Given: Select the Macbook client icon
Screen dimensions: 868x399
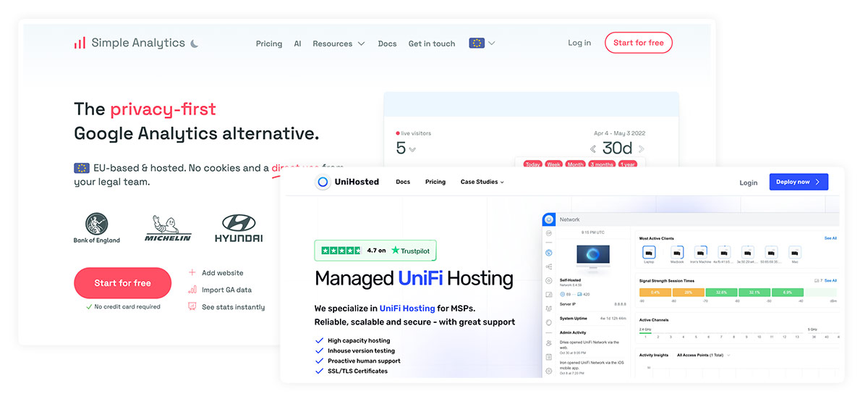Looking at the screenshot, I should (x=677, y=253).
